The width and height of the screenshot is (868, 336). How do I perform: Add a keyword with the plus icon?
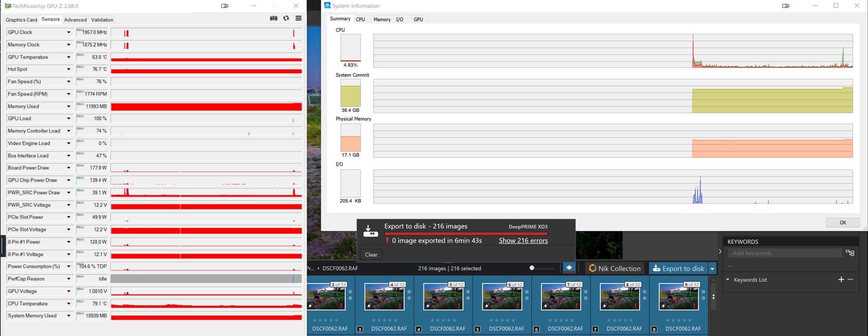[x=841, y=279]
